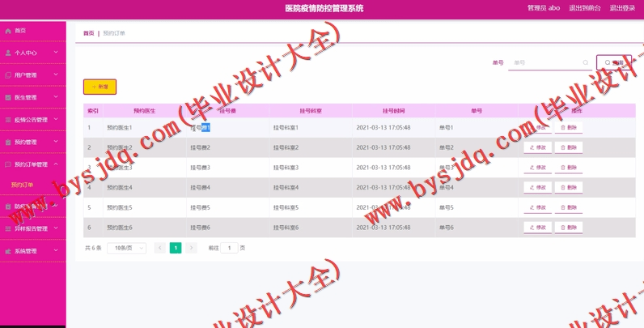The image size is (644, 328).
Task: Click the 查询 search button
Action: tap(614, 62)
